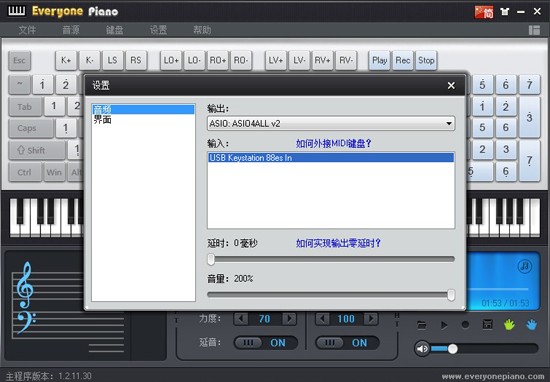Click the Caps key on virtual keyboard
This screenshot has width=550, height=382.
tap(31, 128)
